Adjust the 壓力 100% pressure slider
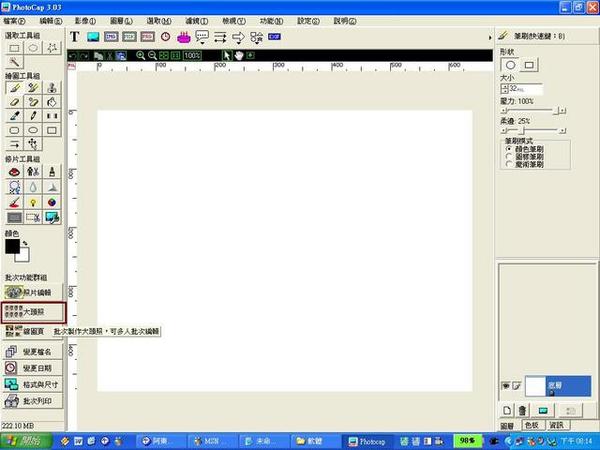Viewport: 600px width, 450px height. coord(533,111)
